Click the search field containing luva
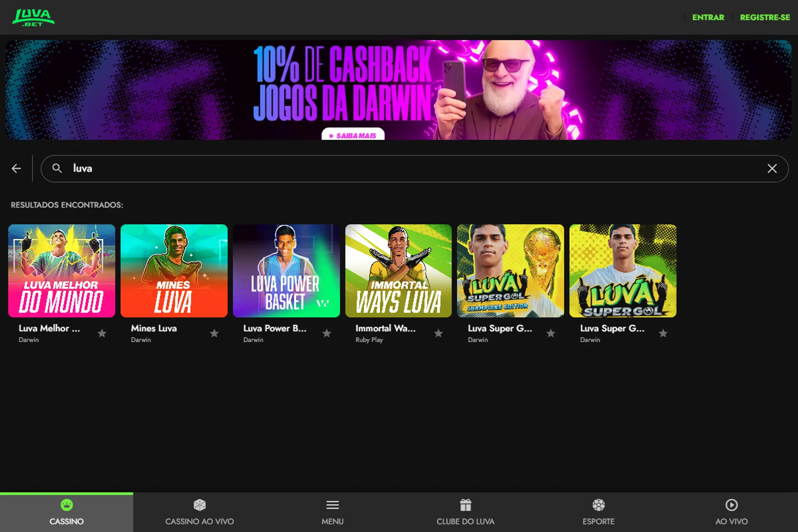 pos(414,168)
